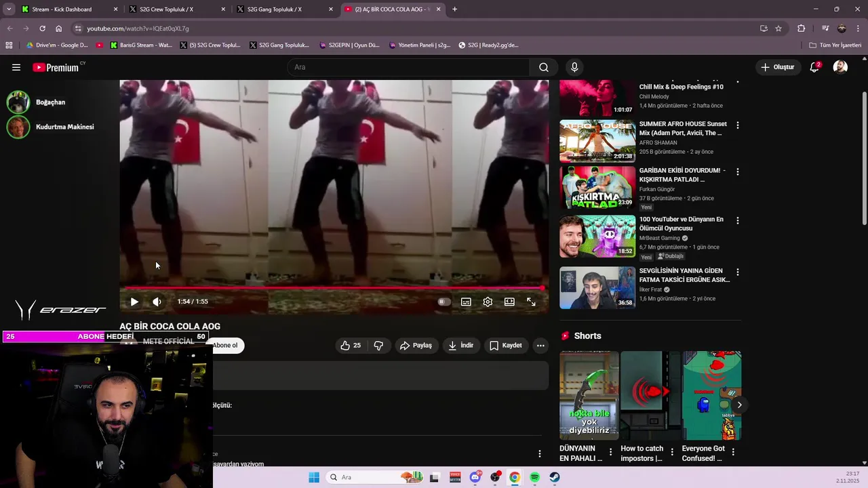Open the Chrome three-dot menu
868x488 pixels.
(859, 28)
